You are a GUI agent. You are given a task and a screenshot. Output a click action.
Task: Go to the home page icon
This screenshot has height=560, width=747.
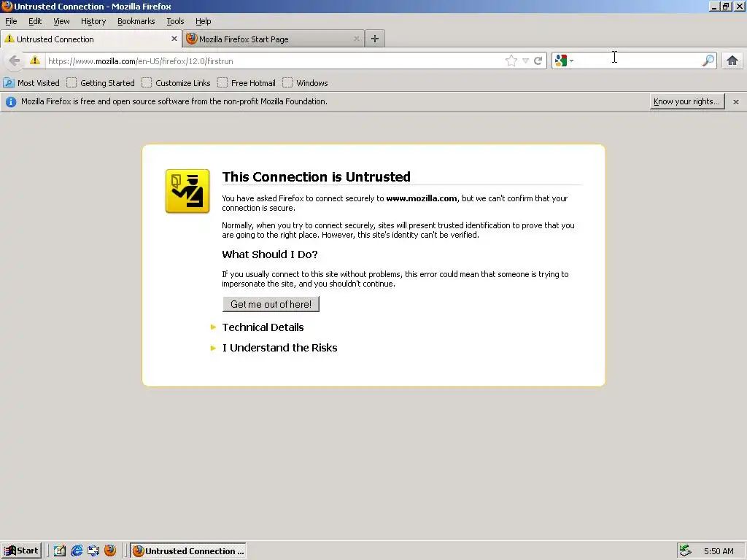click(732, 61)
